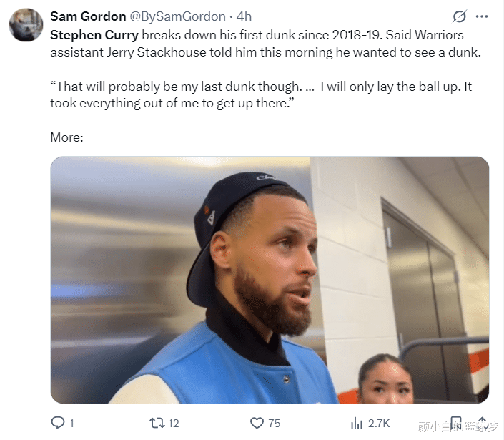The height and width of the screenshot is (440, 504).
Task: Click the share arrow icon
Action: point(482,423)
